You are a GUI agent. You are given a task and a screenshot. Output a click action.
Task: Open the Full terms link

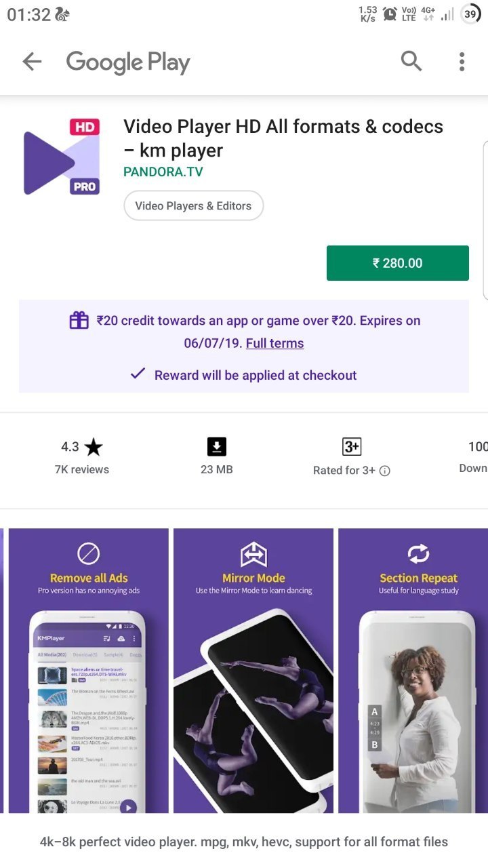tap(274, 343)
